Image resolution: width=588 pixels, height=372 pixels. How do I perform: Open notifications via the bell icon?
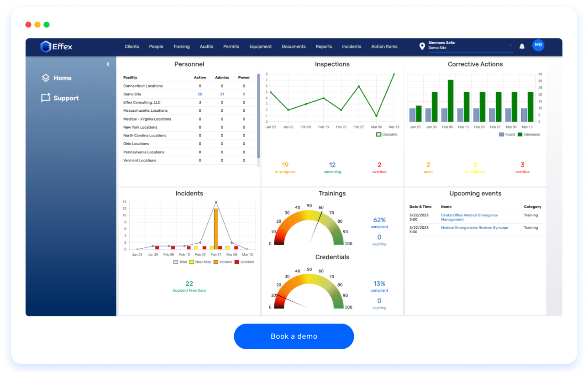(521, 45)
